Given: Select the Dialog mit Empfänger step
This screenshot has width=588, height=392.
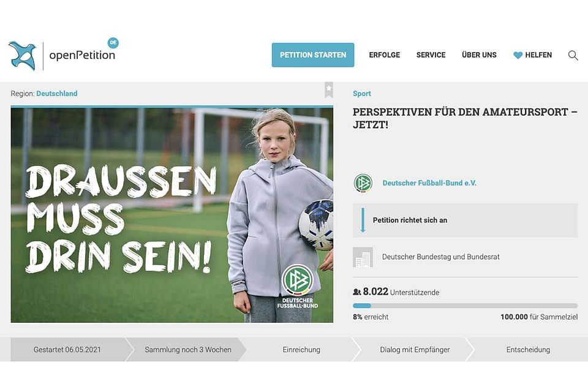Looking at the screenshot, I should pos(415,350).
